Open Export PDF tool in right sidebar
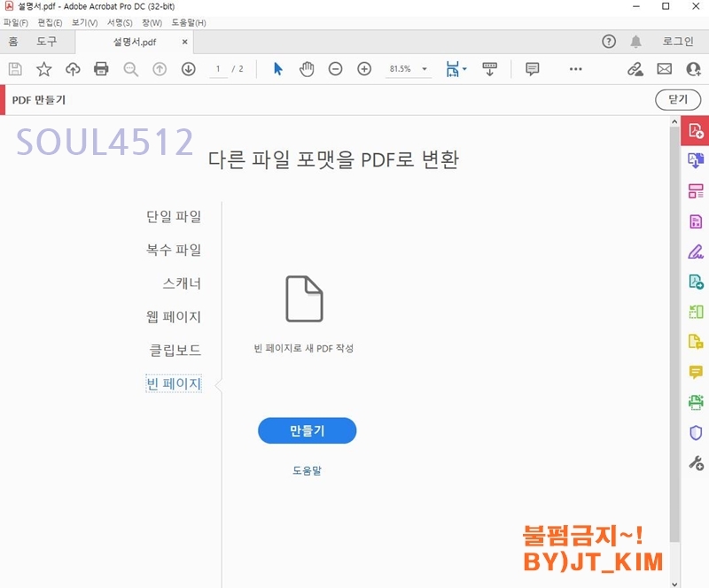This screenshot has height=588, width=709. tap(696, 282)
